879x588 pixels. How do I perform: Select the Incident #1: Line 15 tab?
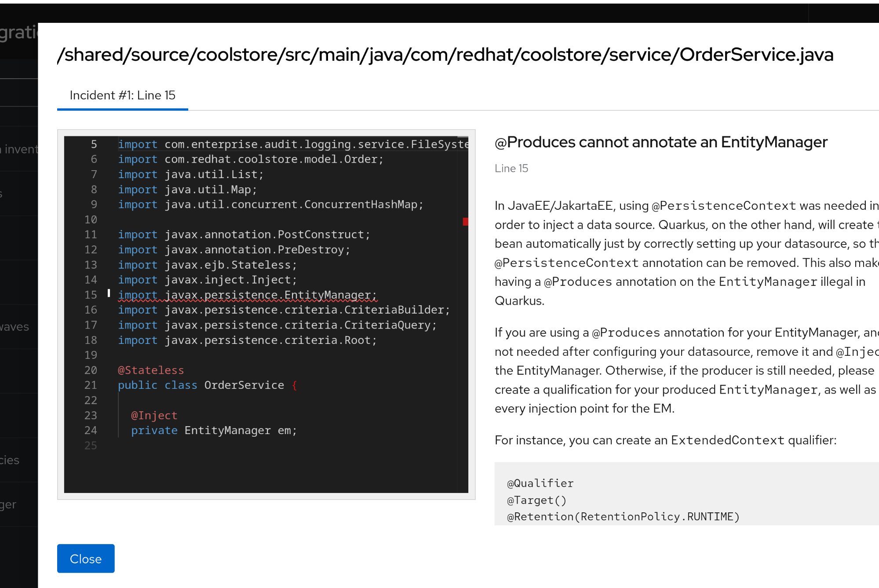(122, 95)
